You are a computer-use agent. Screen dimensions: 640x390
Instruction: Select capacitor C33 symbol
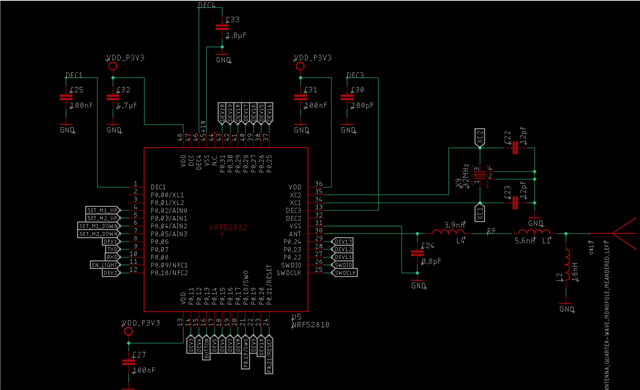click(222, 27)
